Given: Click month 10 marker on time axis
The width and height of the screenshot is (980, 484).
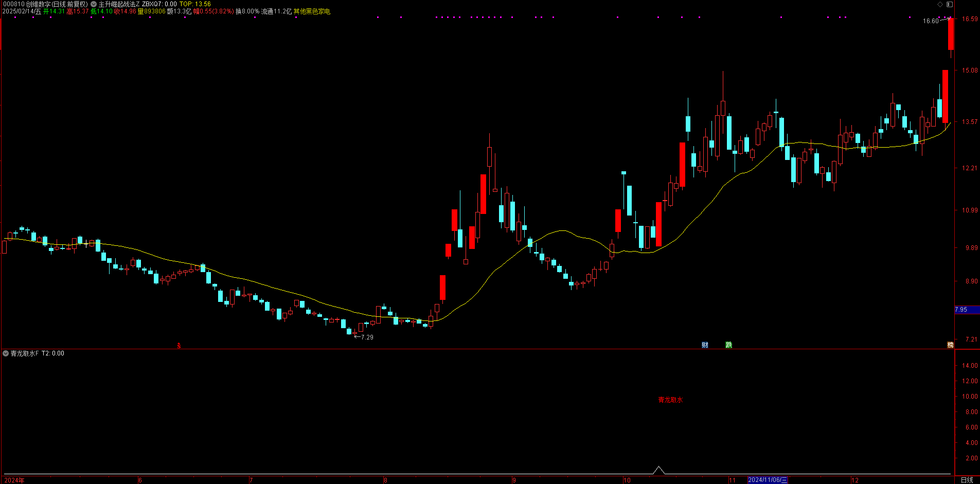Looking at the screenshot, I should pos(627,480).
